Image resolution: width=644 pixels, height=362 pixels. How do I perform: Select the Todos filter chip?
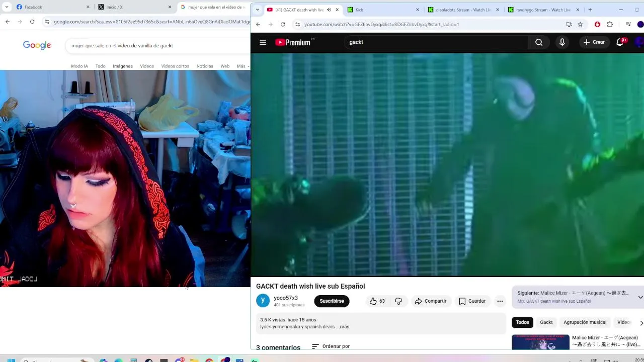click(522, 322)
